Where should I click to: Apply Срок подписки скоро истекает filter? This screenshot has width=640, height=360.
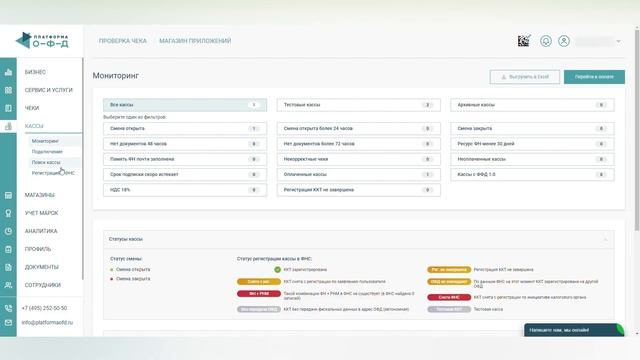185,175
